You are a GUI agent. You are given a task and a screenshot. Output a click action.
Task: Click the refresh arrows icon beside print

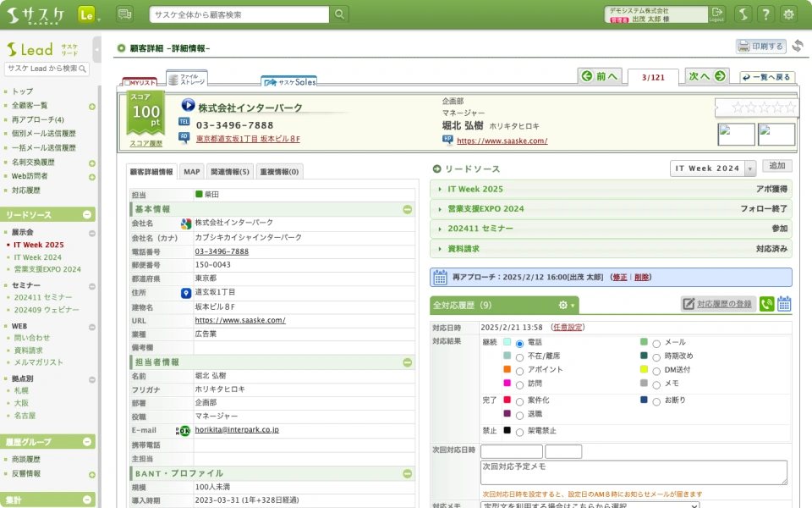tap(797, 46)
